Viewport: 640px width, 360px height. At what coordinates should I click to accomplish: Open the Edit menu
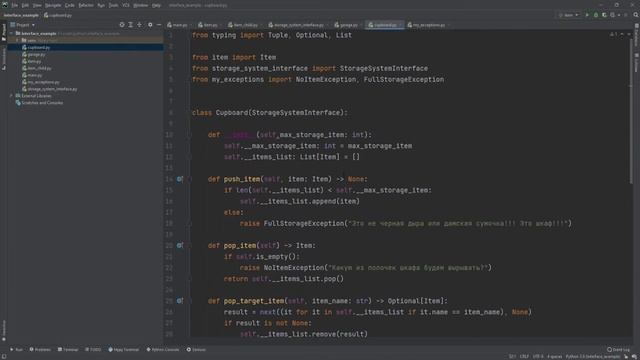[25, 5]
